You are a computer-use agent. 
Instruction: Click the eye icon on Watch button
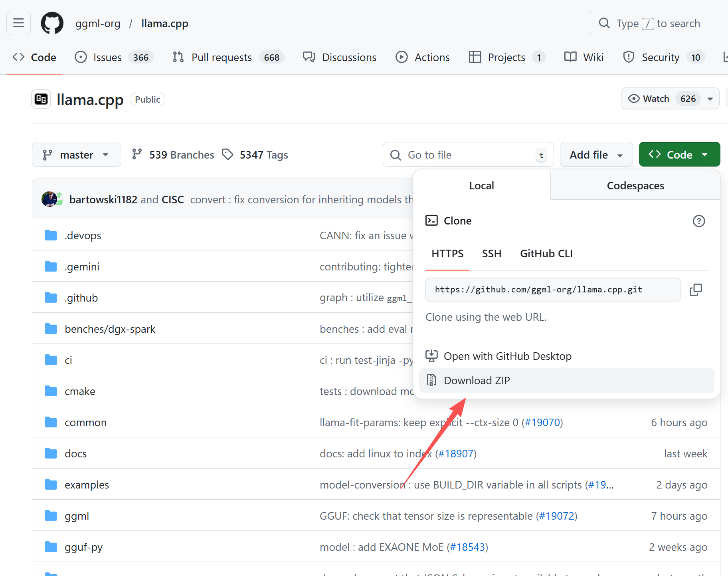pyautogui.click(x=634, y=98)
